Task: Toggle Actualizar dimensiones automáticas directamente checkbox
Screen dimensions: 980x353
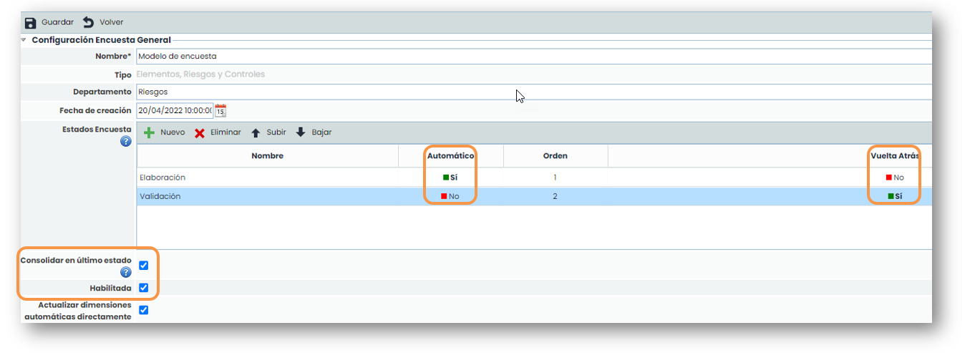Action: click(144, 310)
